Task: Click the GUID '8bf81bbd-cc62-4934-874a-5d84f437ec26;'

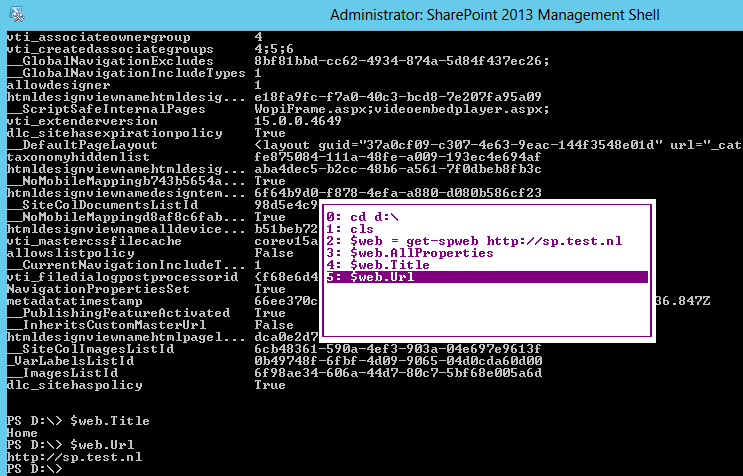Action: click(x=402, y=61)
